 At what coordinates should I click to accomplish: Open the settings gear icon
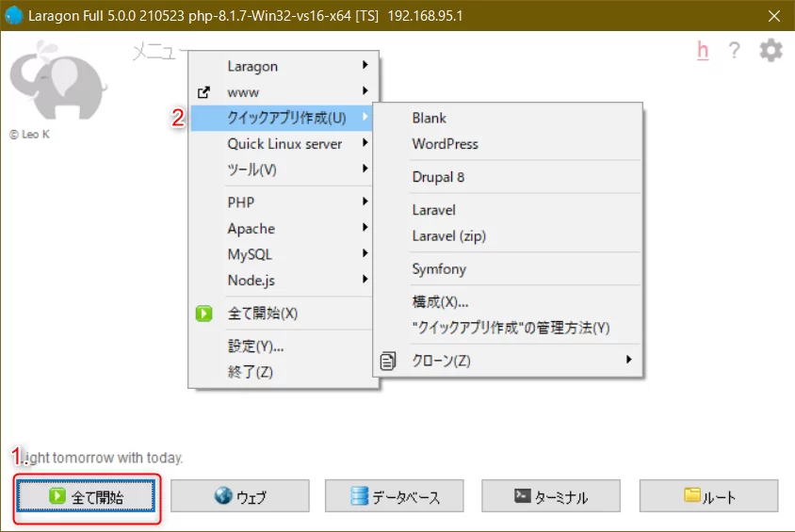(771, 50)
